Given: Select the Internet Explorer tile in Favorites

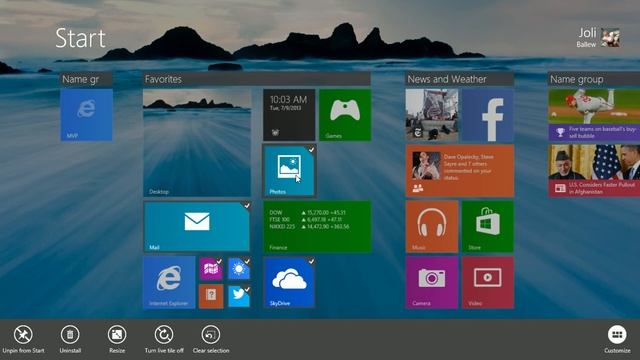Looking at the screenshot, I should tap(169, 282).
